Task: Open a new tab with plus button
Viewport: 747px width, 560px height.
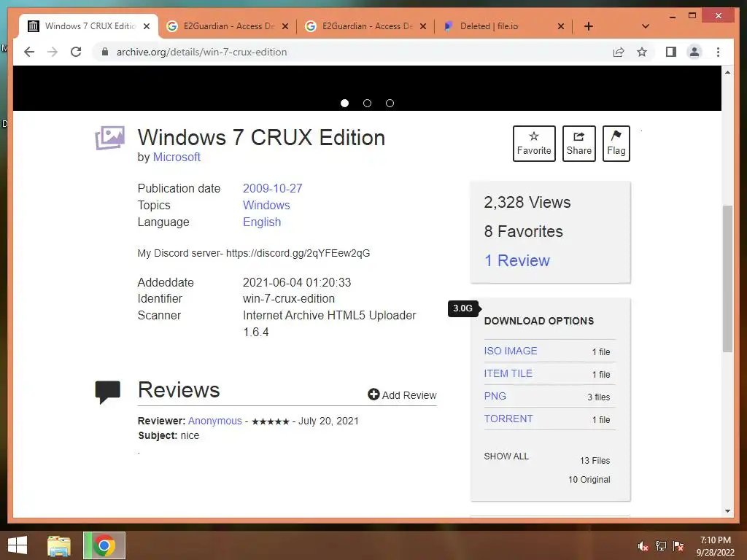Action: click(x=589, y=26)
